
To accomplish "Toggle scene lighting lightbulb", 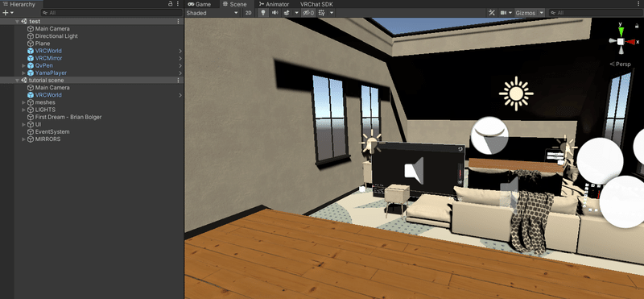I will 263,13.
